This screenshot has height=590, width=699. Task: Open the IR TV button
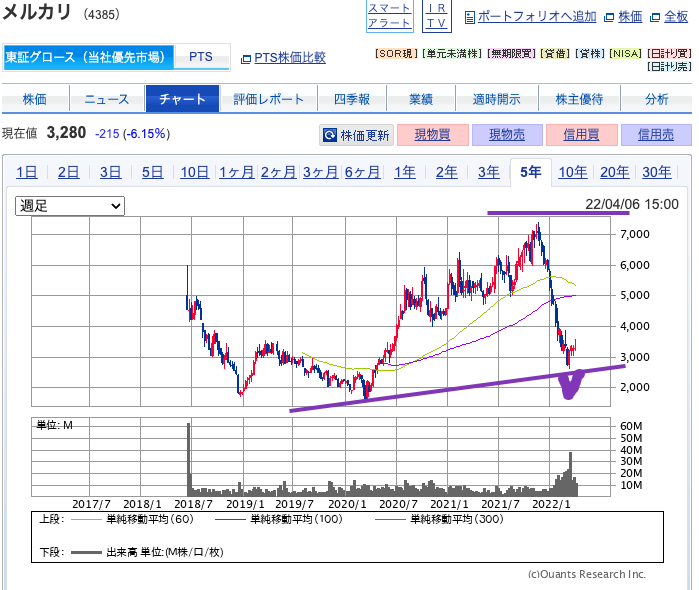[x=437, y=16]
